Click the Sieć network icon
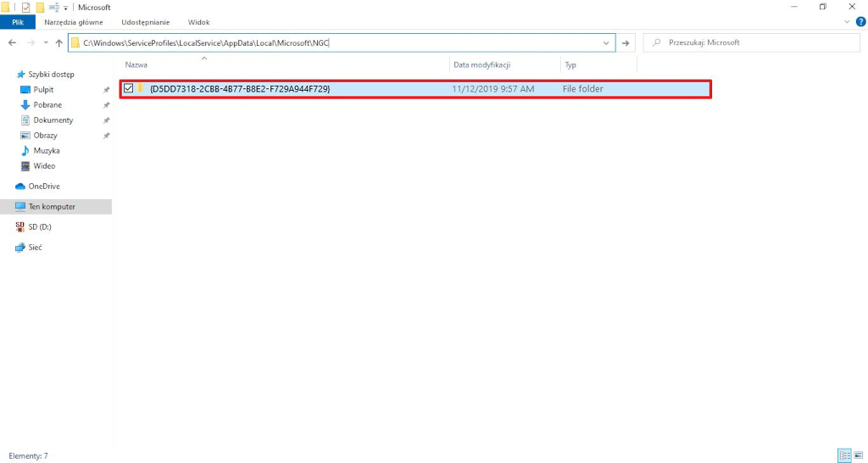The height and width of the screenshot is (463, 868). tap(20, 248)
